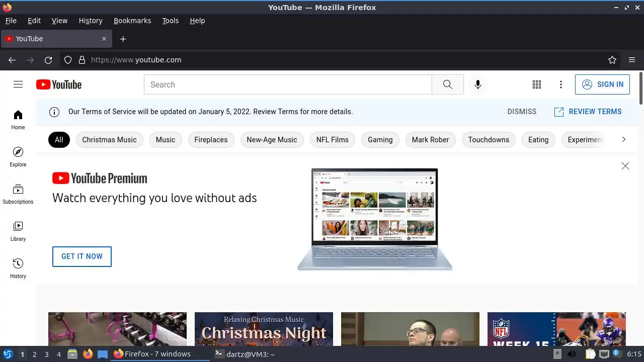
Task: Click the magnifying glass search button
Action: pyautogui.click(x=448, y=84)
